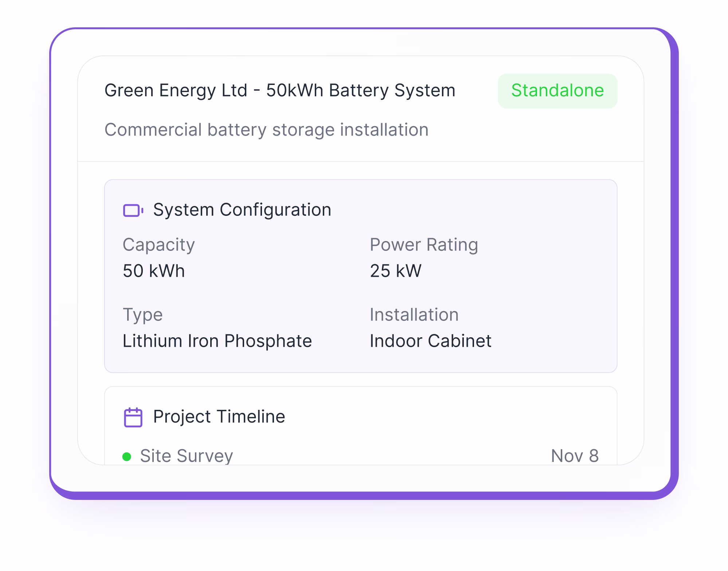Click the 50 kWh capacity value
Screen dimensions: 728x571
pos(153,271)
